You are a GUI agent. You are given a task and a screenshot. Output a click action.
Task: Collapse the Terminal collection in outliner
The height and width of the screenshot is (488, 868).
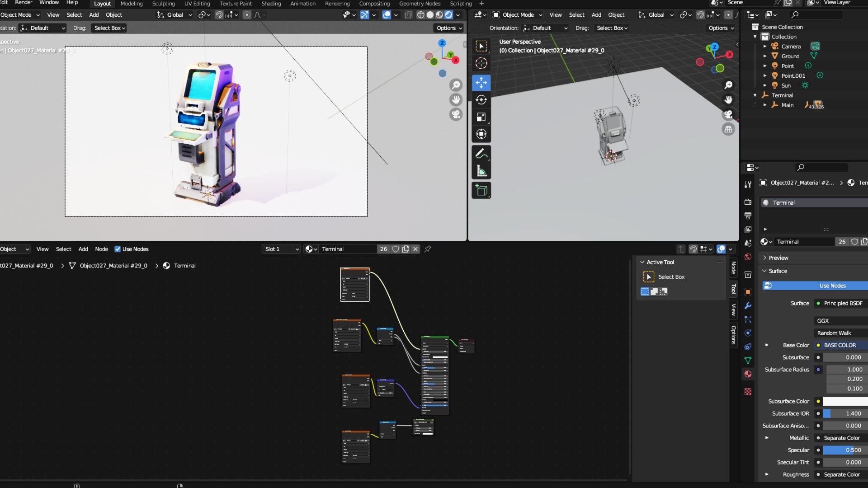click(x=755, y=95)
